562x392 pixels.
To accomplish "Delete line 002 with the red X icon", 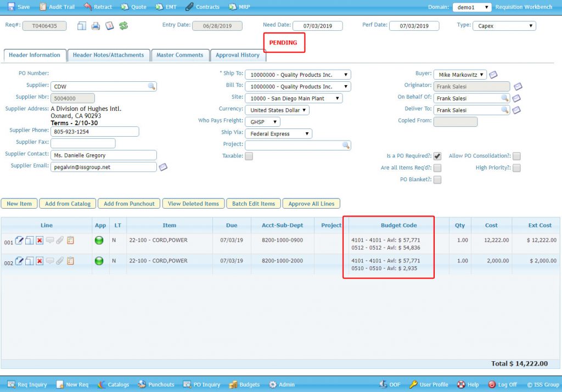I will click(x=38, y=262).
